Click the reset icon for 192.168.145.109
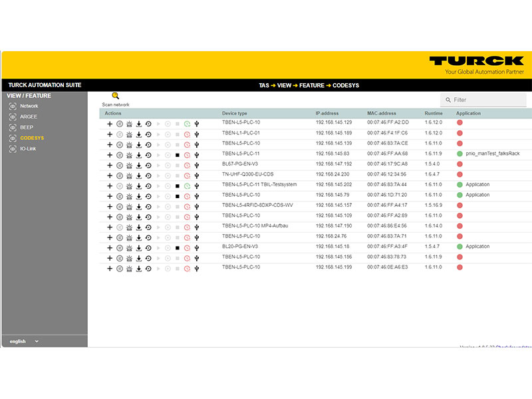 click(x=148, y=217)
